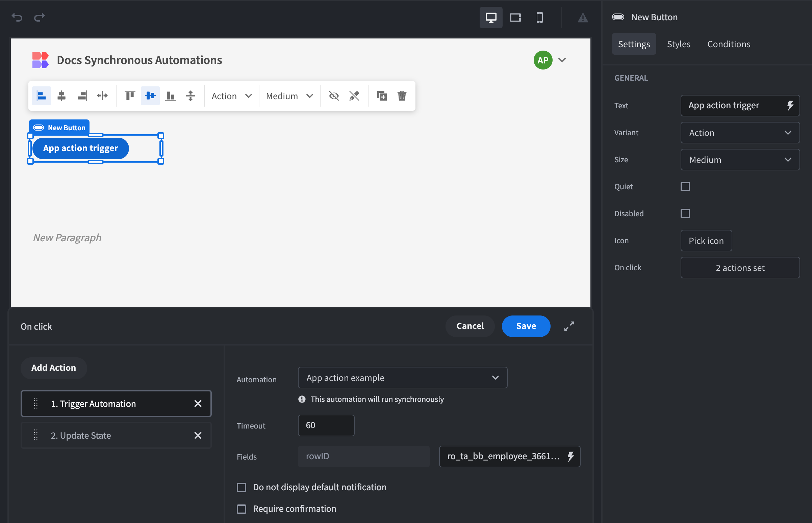Open the Size Medium dropdown in settings
The width and height of the screenshot is (812, 523).
tap(740, 160)
